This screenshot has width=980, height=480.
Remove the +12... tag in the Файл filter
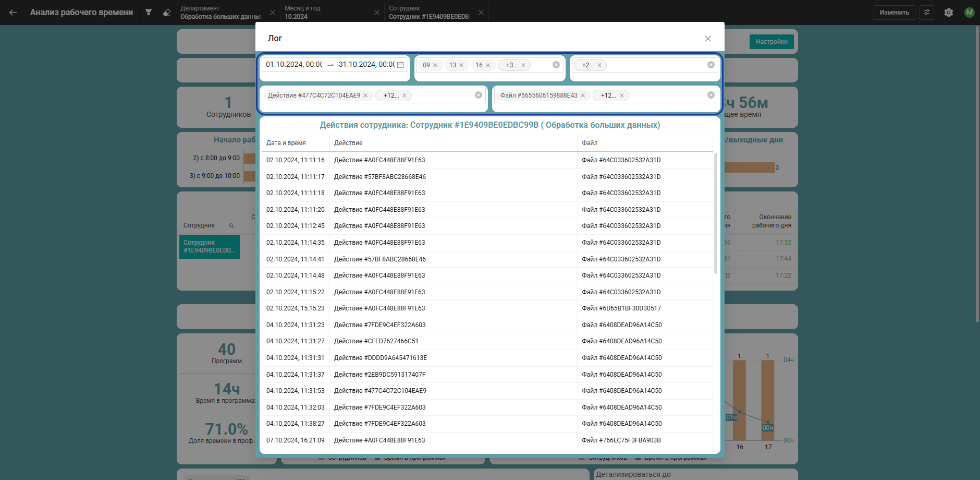click(622, 95)
